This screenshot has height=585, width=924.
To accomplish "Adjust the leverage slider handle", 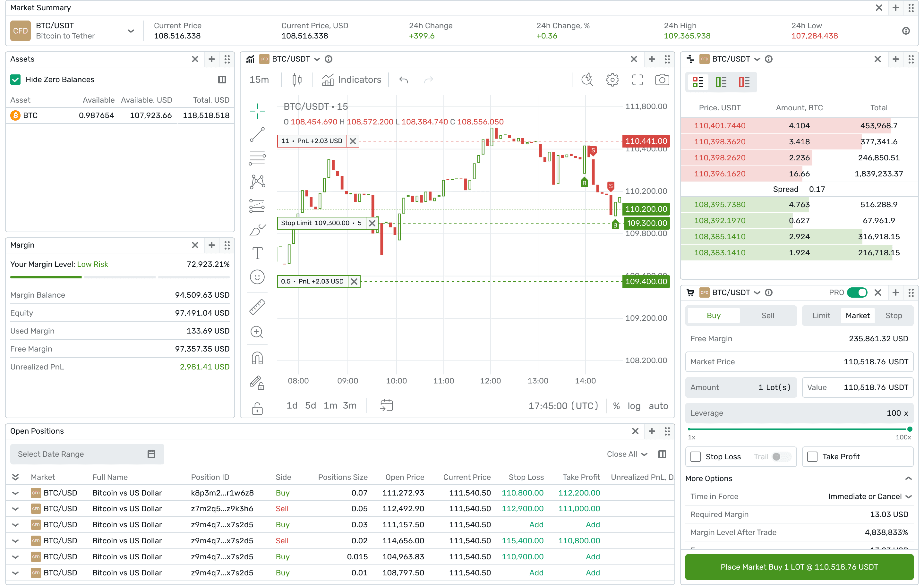I will click(910, 429).
